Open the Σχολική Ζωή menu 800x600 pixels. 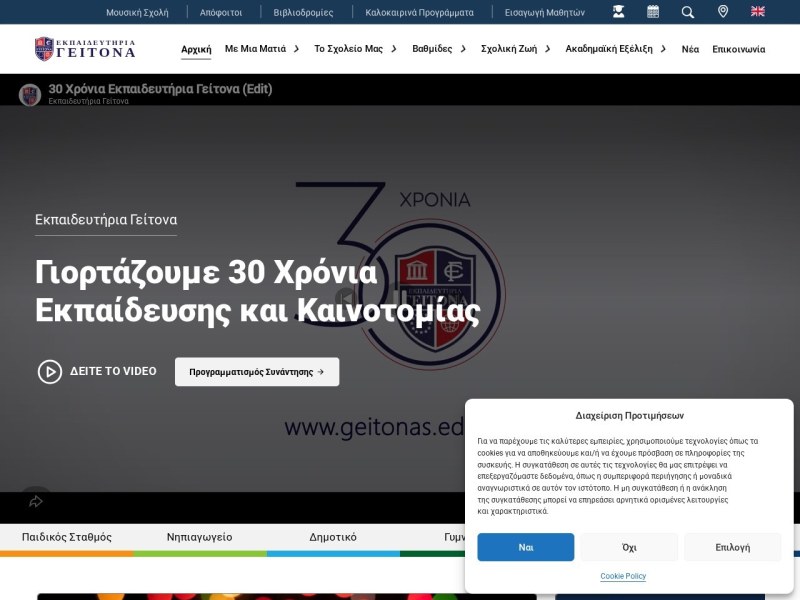pyautogui.click(x=509, y=49)
